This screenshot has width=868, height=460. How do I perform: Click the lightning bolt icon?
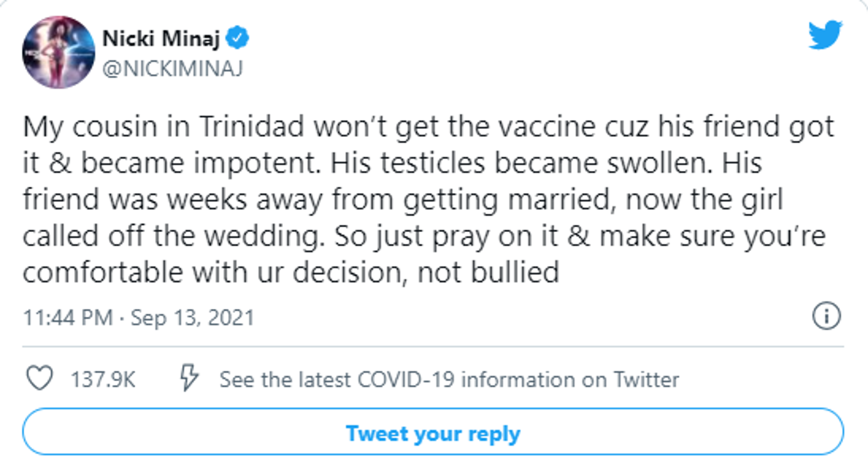[189, 377]
